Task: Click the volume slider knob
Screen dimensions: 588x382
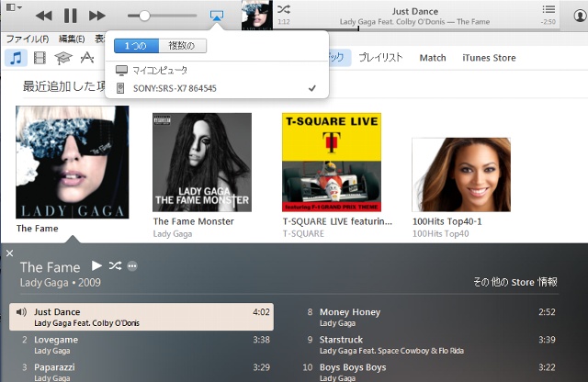Action: pos(144,16)
